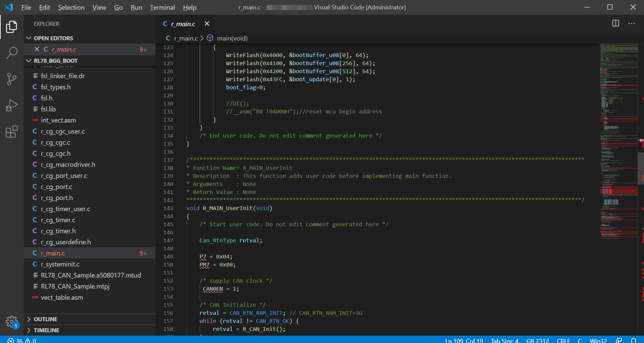Image resolution: width=644 pixels, height=343 pixels.
Task: Open r_cg_port.c file
Action: (90, 187)
